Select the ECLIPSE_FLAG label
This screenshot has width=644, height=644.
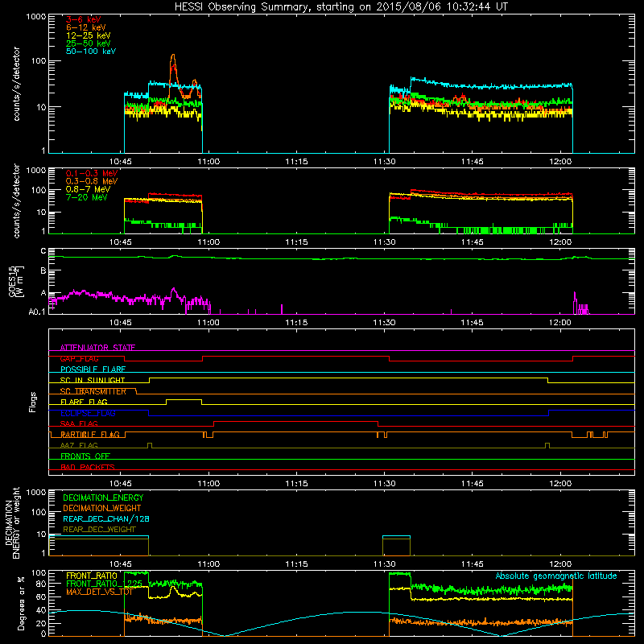[x=88, y=413]
